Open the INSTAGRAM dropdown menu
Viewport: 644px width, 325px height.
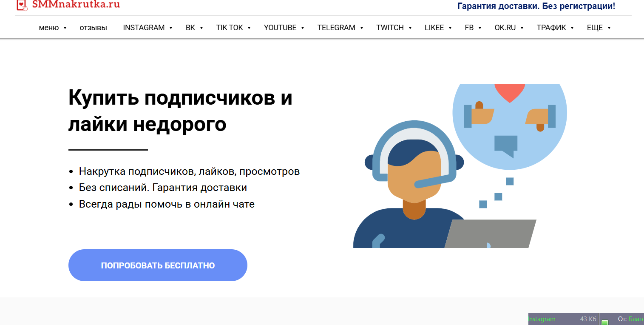(x=148, y=28)
